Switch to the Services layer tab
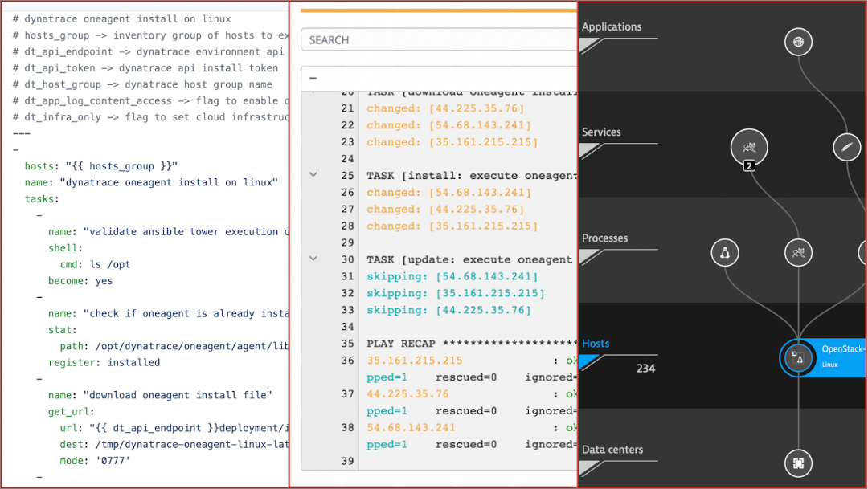 point(601,132)
